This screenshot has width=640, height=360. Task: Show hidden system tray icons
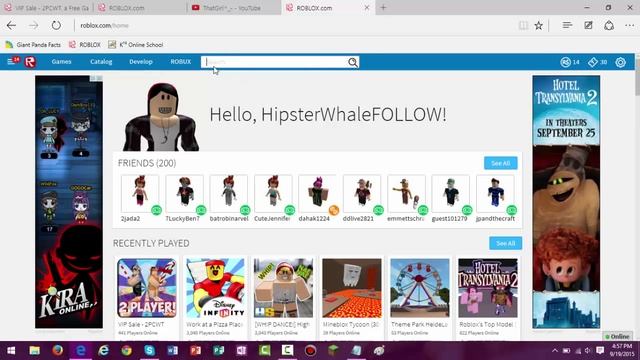(555, 351)
